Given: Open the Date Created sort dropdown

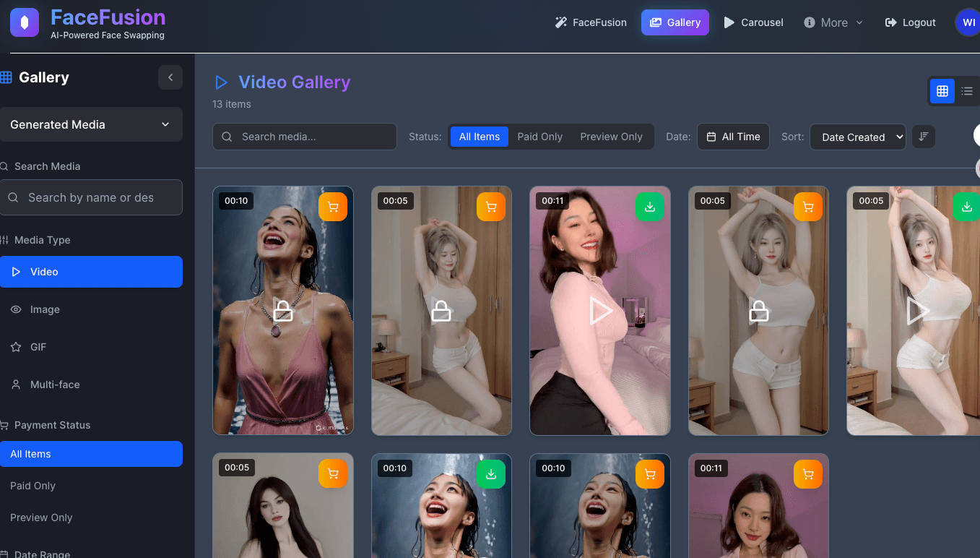Looking at the screenshot, I should (858, 137).
